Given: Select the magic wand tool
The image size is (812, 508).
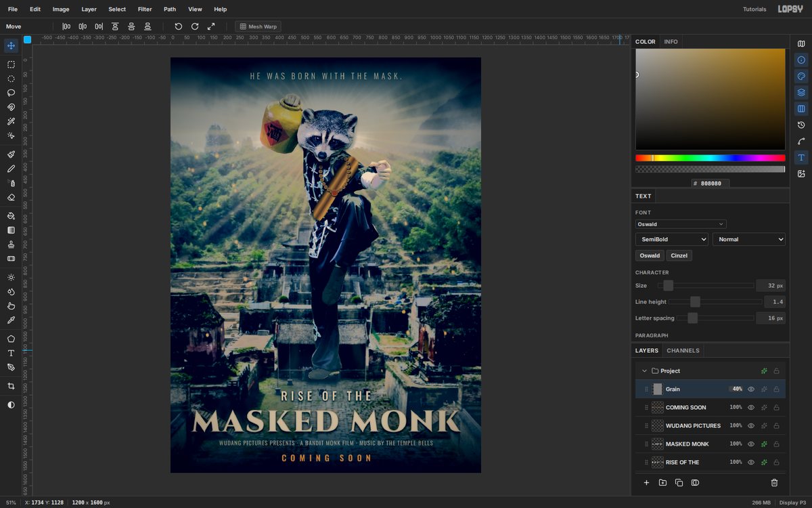Looking at the screenshot, I should pyautogui.click(x=11, y=121).
